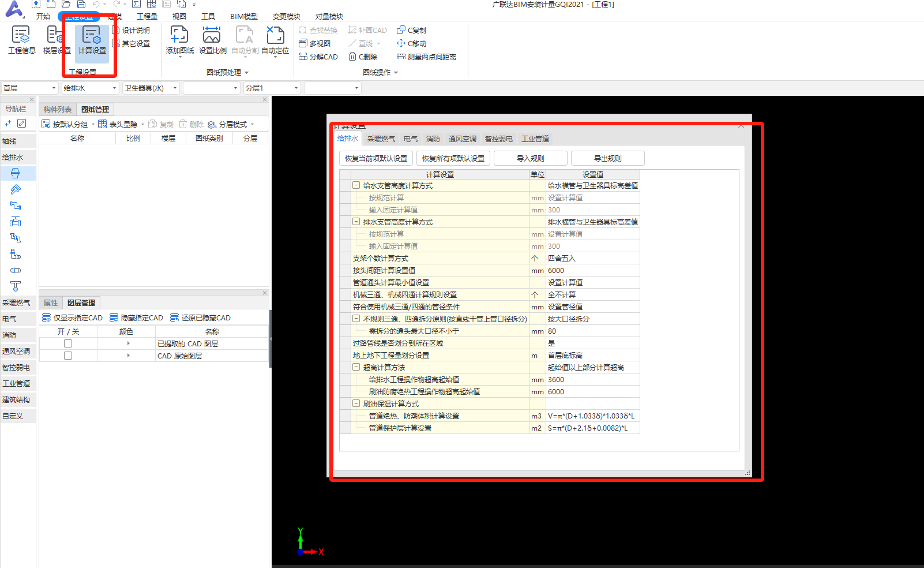The image size is (924, 568).
Task: Collapse 超高计算方法 row
Action: pyautogui.click(x=356, y=367)
